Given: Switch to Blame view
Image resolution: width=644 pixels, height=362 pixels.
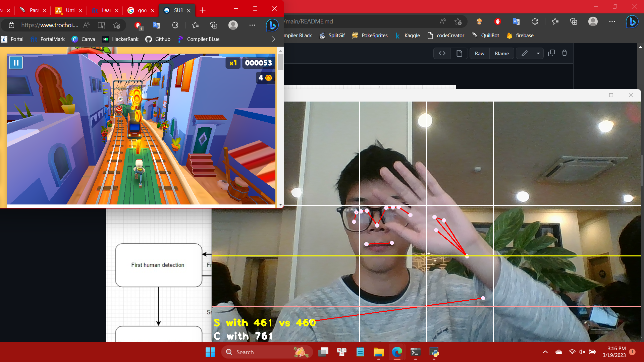Looking at the screenshot, I should (x=501, y=53).
